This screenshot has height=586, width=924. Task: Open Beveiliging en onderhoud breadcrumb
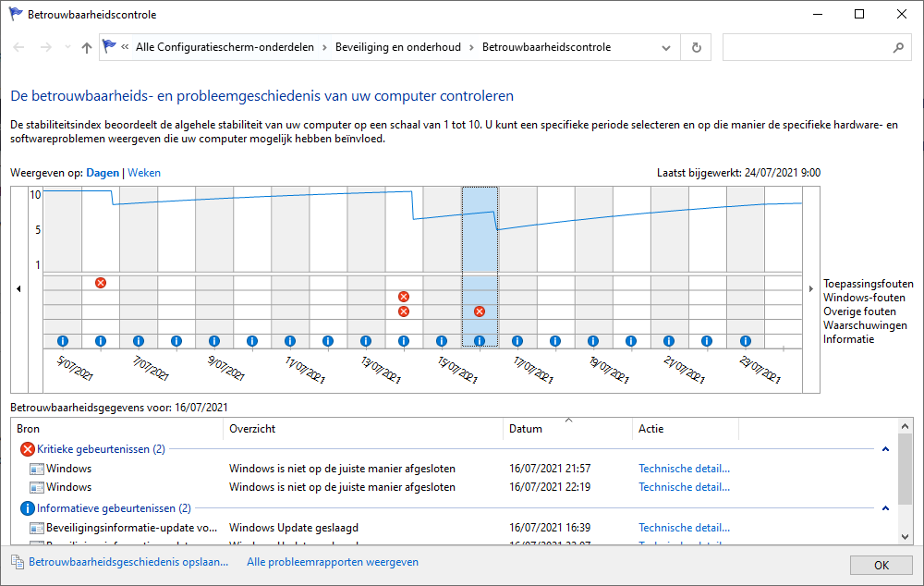397,47
